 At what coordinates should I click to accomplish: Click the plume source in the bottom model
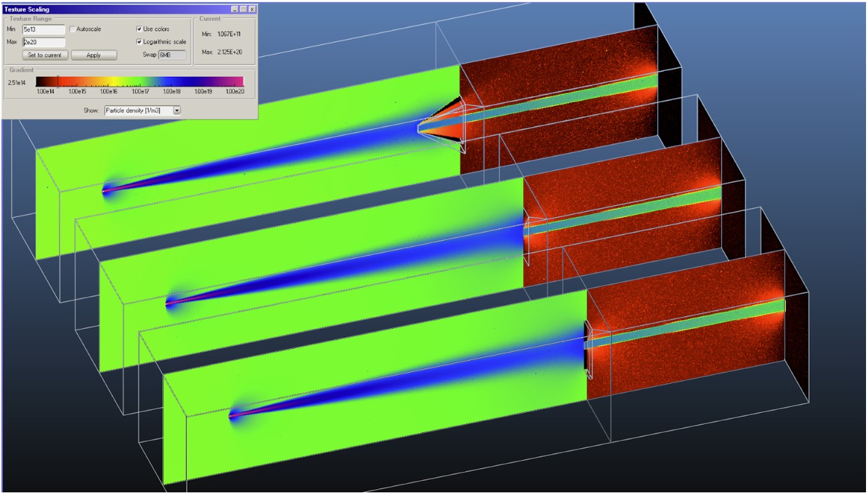tap(233, 416)
